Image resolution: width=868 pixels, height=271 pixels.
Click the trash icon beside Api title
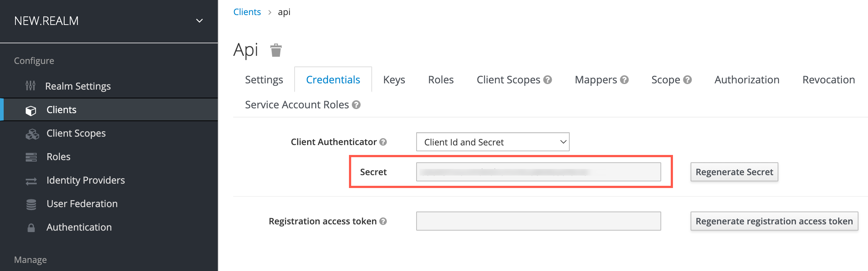coord(276,50)
